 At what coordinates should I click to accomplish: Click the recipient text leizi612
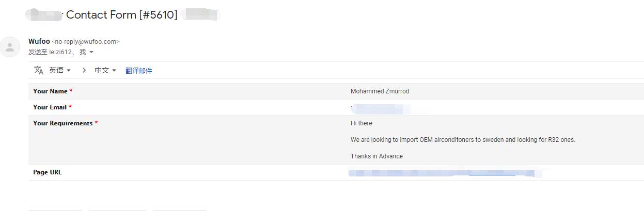pos(61,52)
